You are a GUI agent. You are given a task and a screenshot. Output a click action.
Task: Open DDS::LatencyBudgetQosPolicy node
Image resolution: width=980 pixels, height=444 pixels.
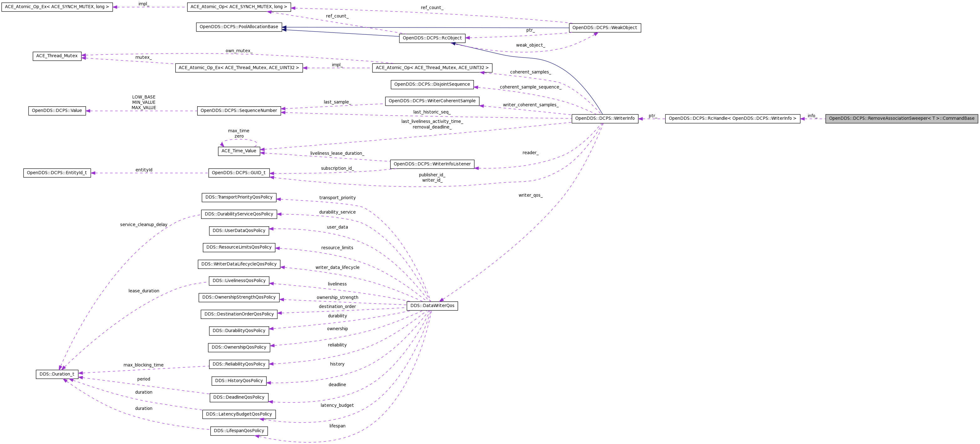[x=239, y=414]
